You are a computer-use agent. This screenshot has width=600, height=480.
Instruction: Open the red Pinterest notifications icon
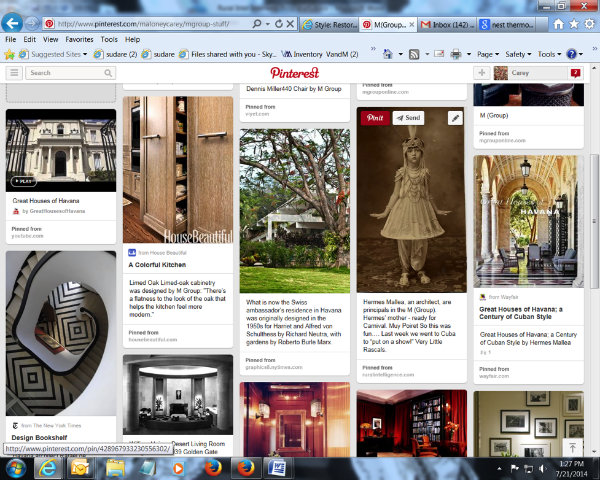coord(575,73)
